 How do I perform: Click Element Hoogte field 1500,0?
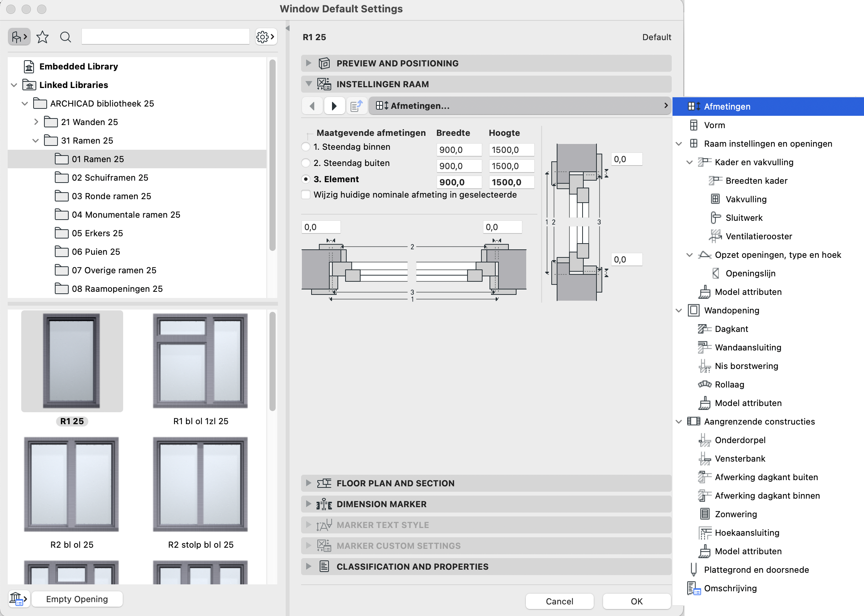(x=512, y=182)
